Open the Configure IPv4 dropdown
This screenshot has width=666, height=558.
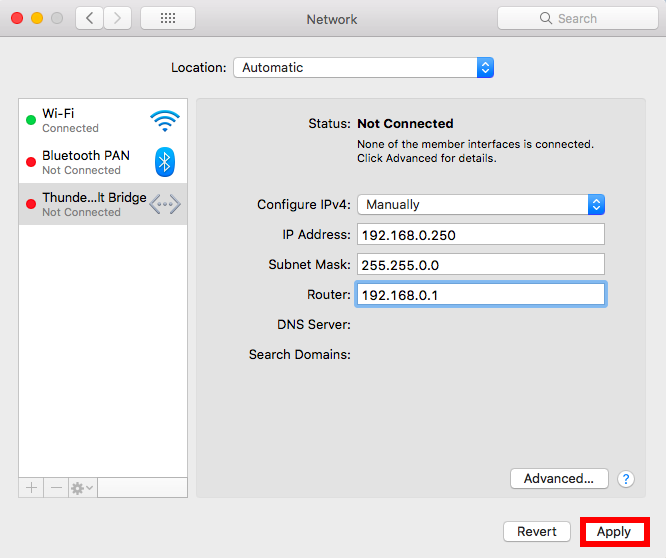481,205
